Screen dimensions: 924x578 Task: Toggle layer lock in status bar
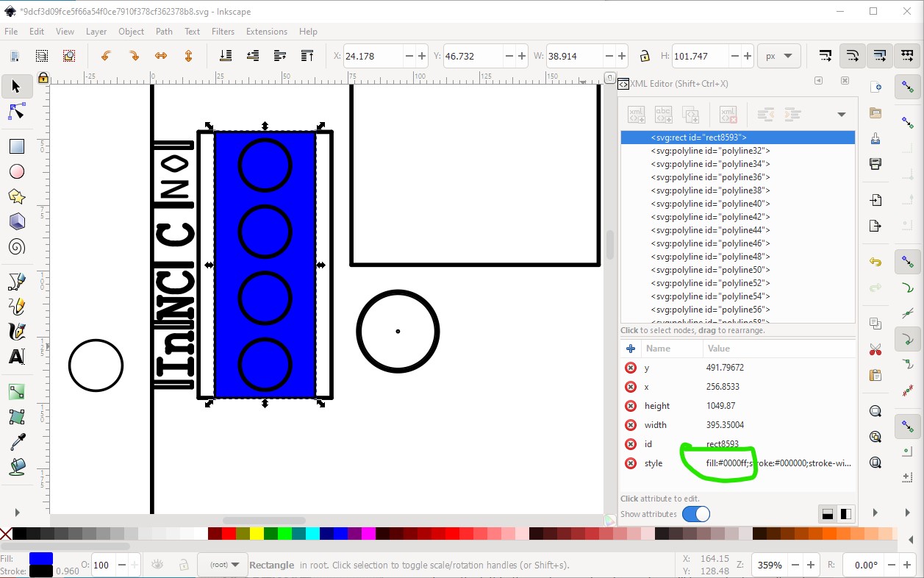coord(184,565)
